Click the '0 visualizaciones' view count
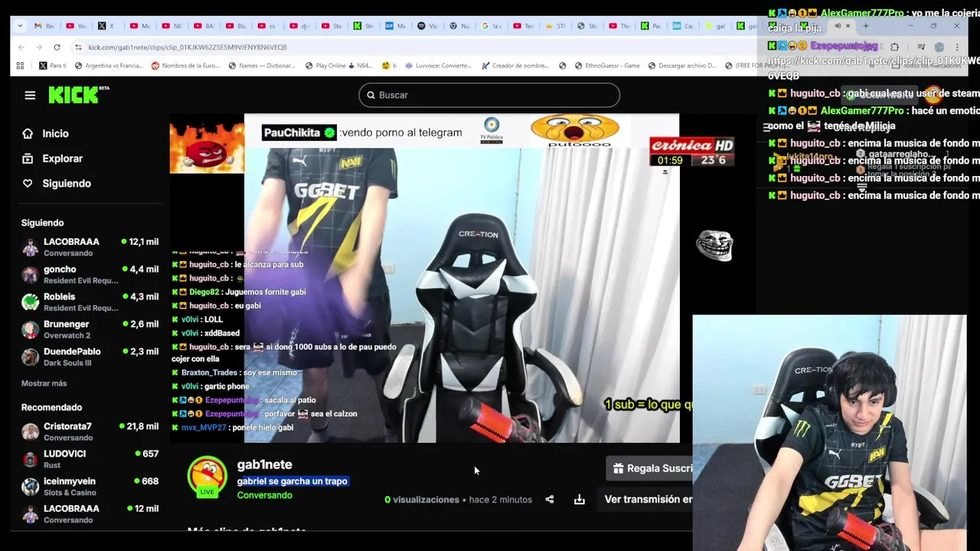 click(x=422, y=500)
